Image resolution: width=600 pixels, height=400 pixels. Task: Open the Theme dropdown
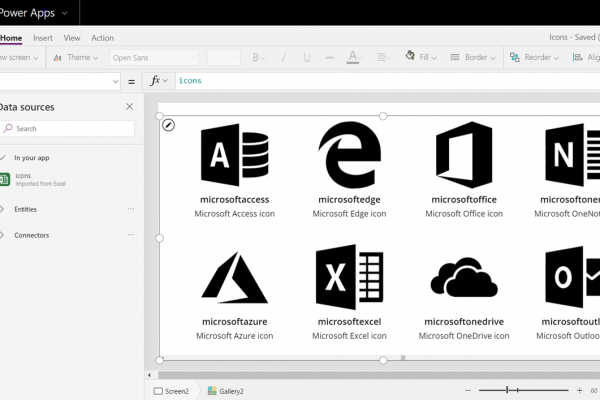click(76, 57)
